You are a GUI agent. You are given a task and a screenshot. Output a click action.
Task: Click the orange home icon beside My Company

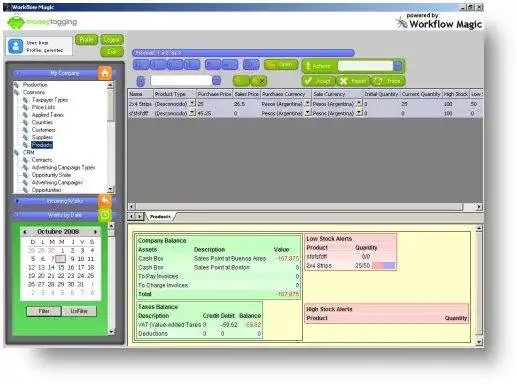(105, 73)
